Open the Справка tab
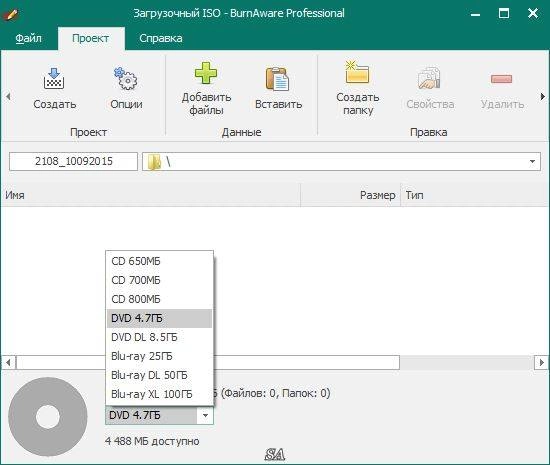550x465 pixels. (161, 38)
